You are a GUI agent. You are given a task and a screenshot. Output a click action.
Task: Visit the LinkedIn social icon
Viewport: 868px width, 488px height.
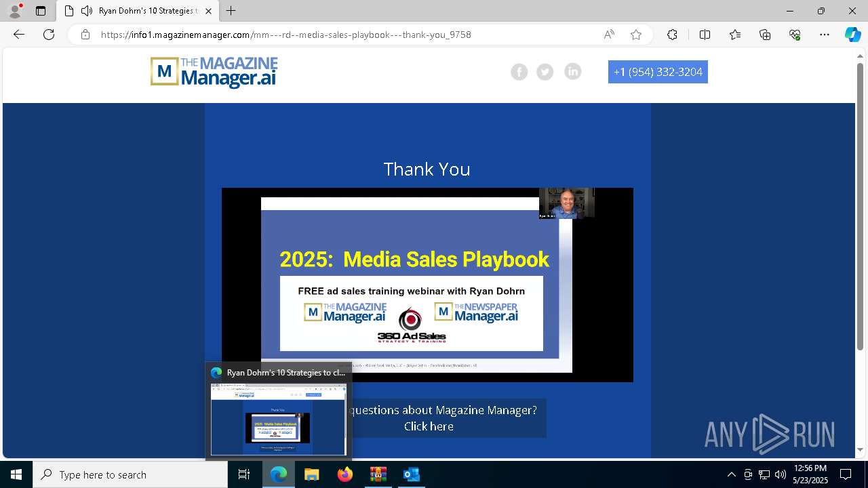click(x=573, y=72)
